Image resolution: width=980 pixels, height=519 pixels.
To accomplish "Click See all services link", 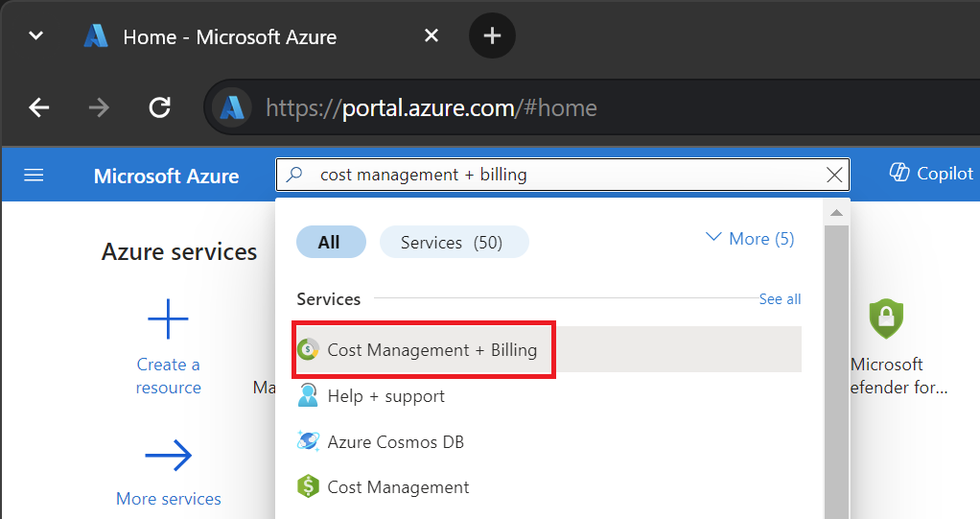I will click(780, 299).
